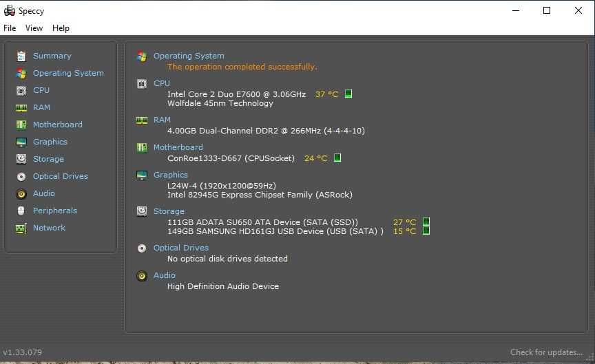
Task: Open the Audio sidebar section
Action: pos(44,193)
